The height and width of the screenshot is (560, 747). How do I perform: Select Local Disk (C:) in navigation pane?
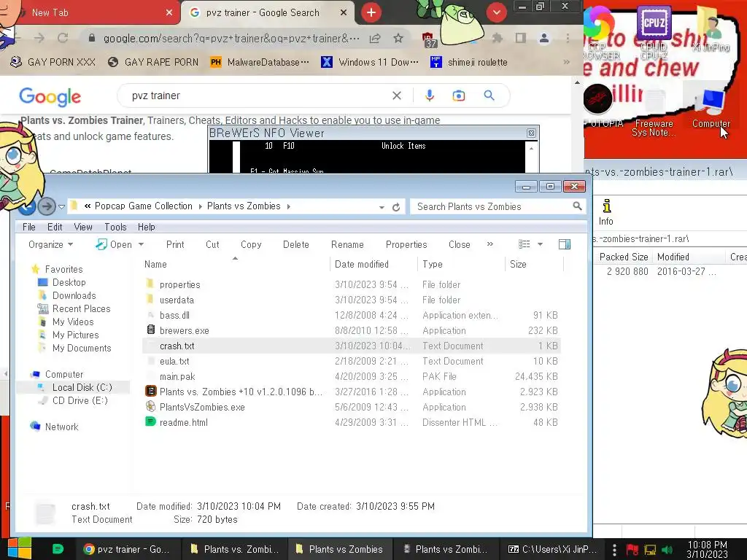pyautogui.click(x=82, y=388)
